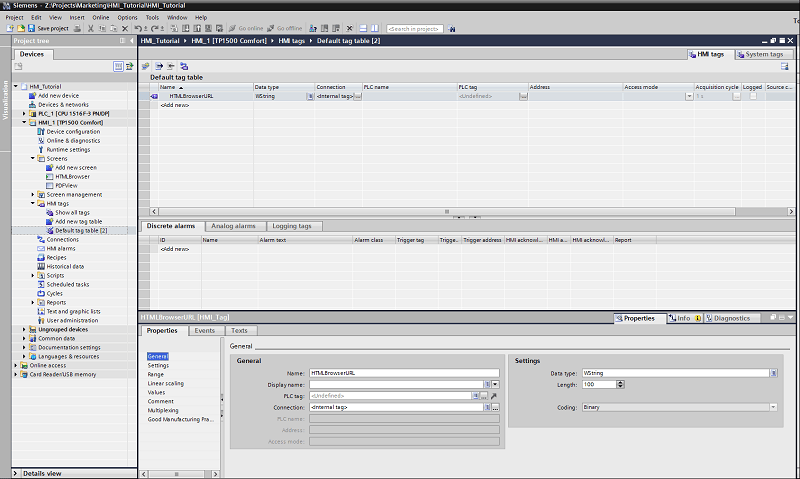Screen dimensions: 800x479
Task: Click the Data type selector button in Settings
Action: click(773, 373)
